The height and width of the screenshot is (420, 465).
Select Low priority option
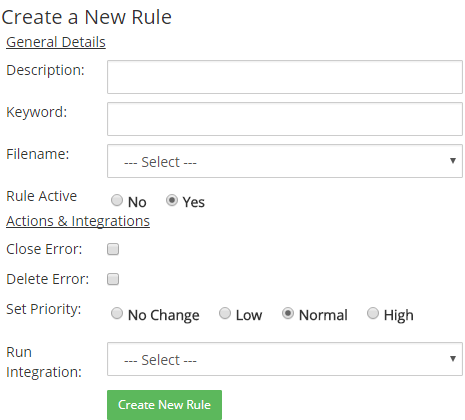225,313
